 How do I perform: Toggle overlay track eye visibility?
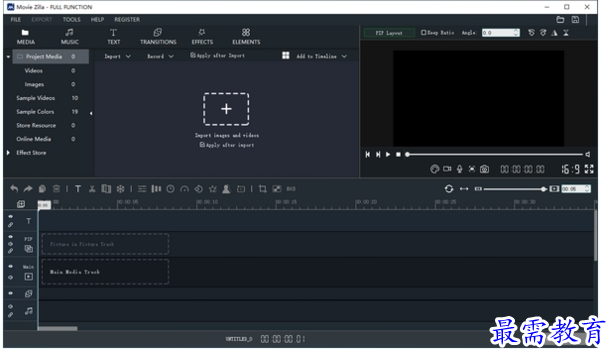click(x=11, y=293)
